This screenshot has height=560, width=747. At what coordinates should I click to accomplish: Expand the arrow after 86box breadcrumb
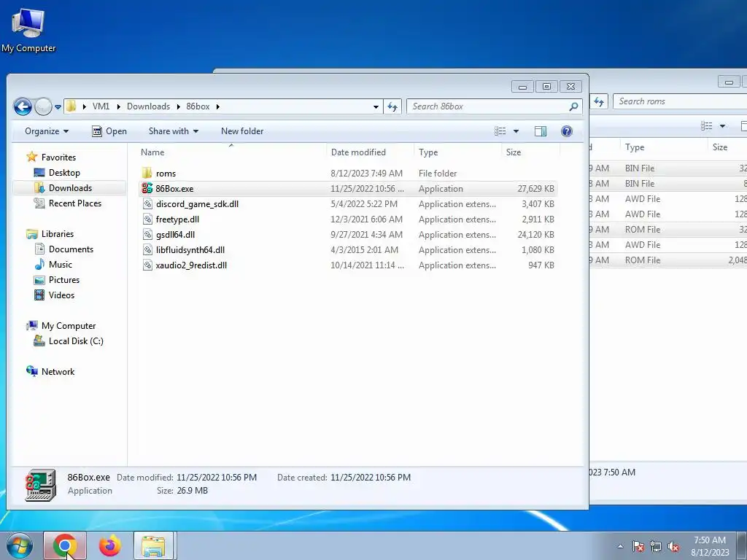217,106
